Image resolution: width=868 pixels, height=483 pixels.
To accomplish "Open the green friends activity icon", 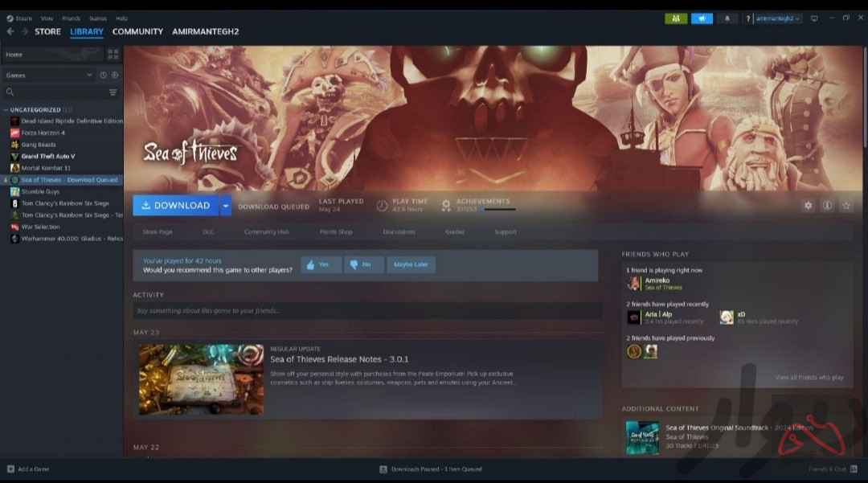I will [x=676, y=18].
